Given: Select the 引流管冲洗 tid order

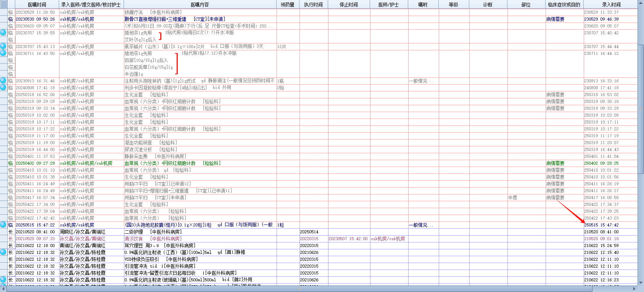Looking at the screenshot, I should 160,266.
